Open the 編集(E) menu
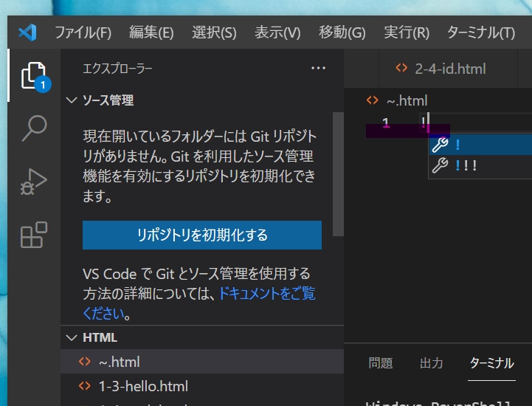The height and width of the screenshot is (406, 532). tap(151, 32)
